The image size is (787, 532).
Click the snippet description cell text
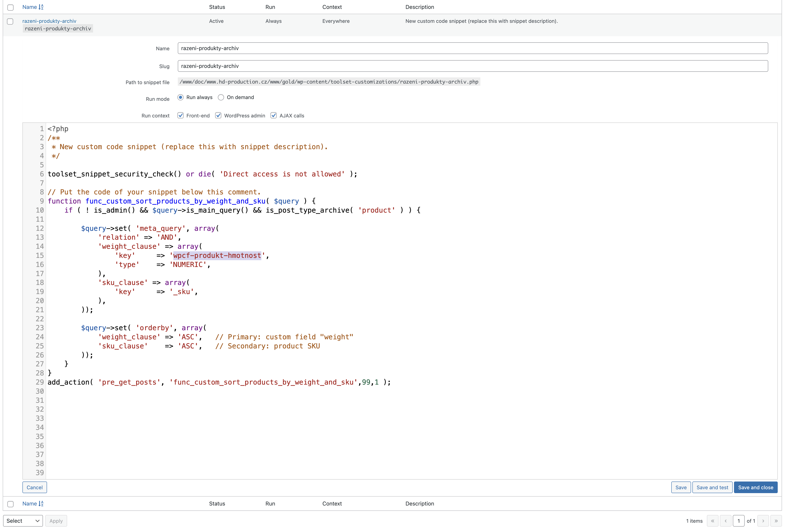click(481, 21)
